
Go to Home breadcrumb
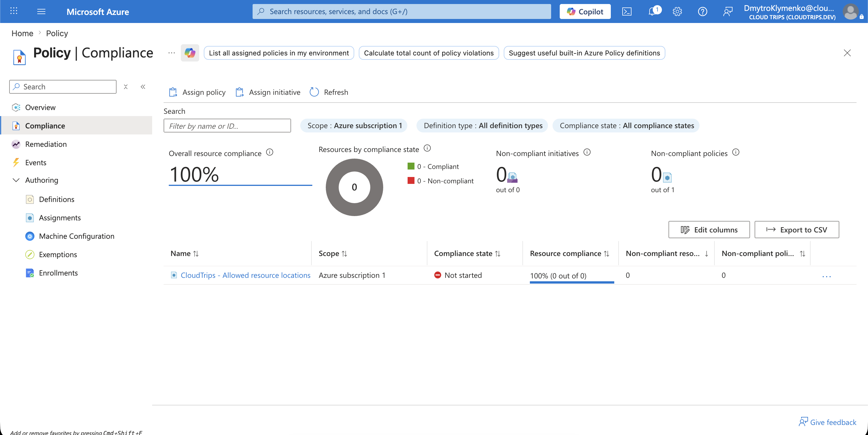pyautogui.click(x=22, y=33)
